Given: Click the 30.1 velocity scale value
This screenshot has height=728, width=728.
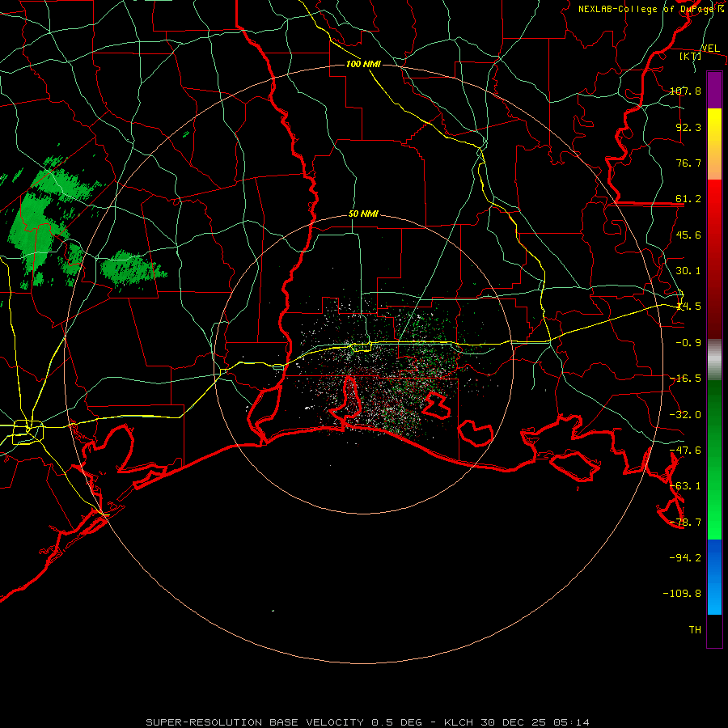Looking at the screenshot, I should (x=688, y=271).
